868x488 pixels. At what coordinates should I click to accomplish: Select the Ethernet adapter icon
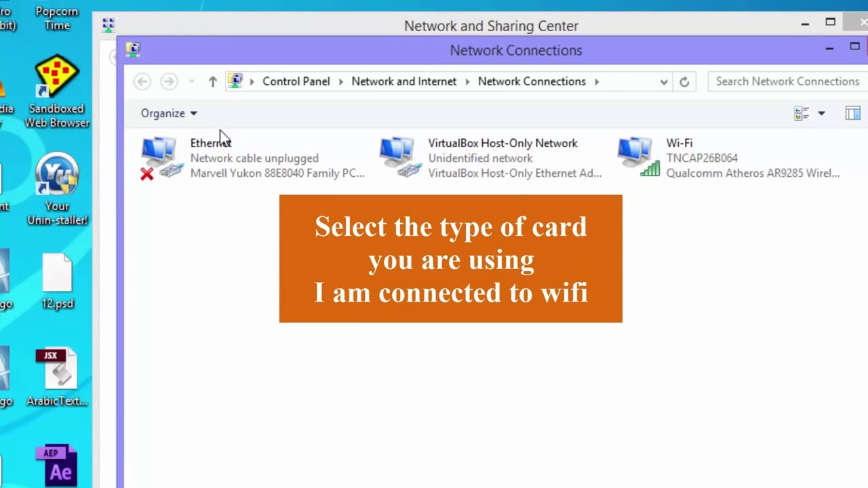(x=161, y=158)
